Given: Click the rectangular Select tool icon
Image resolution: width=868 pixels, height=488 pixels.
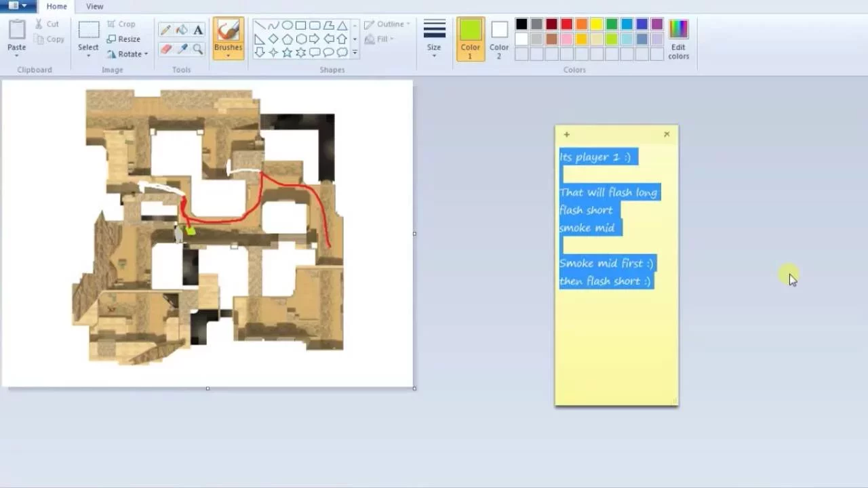Looking at the screenshot, I should [x=88, y=30].
